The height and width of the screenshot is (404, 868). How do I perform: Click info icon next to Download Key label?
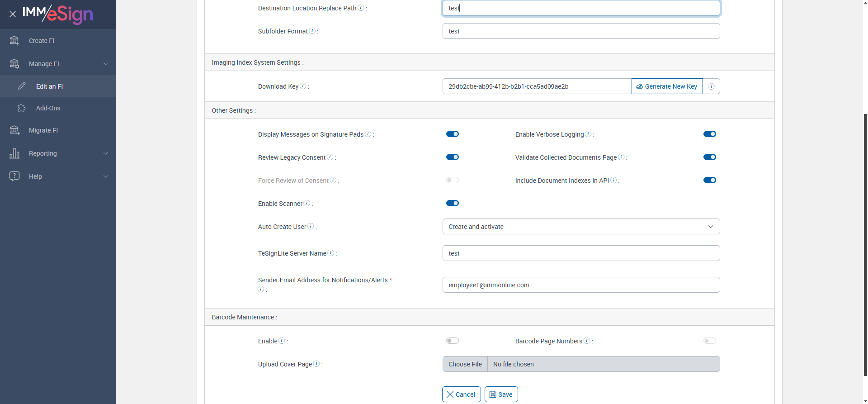pos(303,86)
